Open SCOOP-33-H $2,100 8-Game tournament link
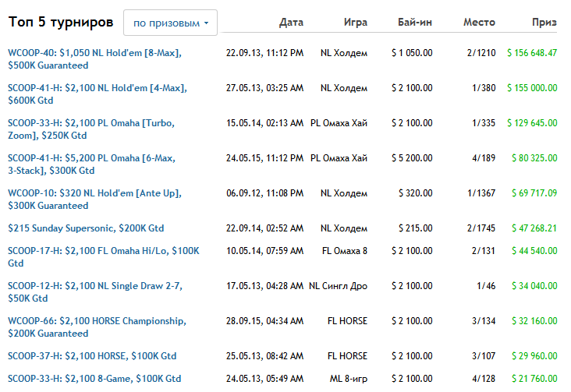 94,379
